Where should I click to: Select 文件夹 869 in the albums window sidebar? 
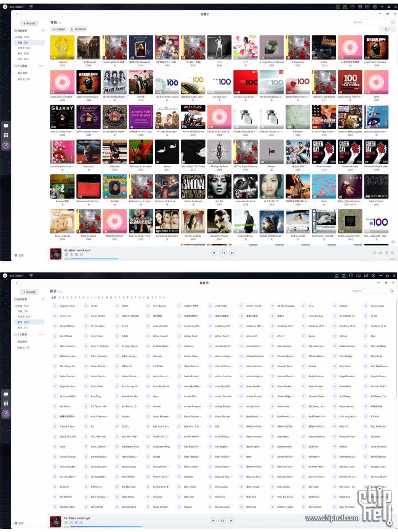(x=24, y=48)
